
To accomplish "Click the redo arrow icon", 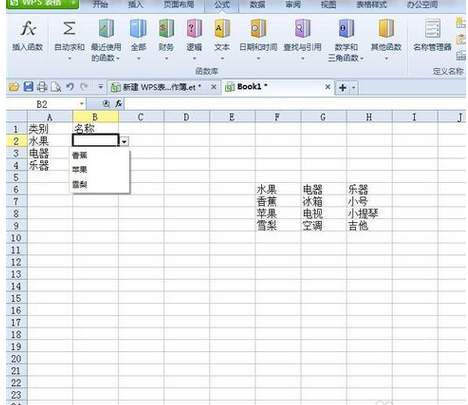I will coord(84,87).
